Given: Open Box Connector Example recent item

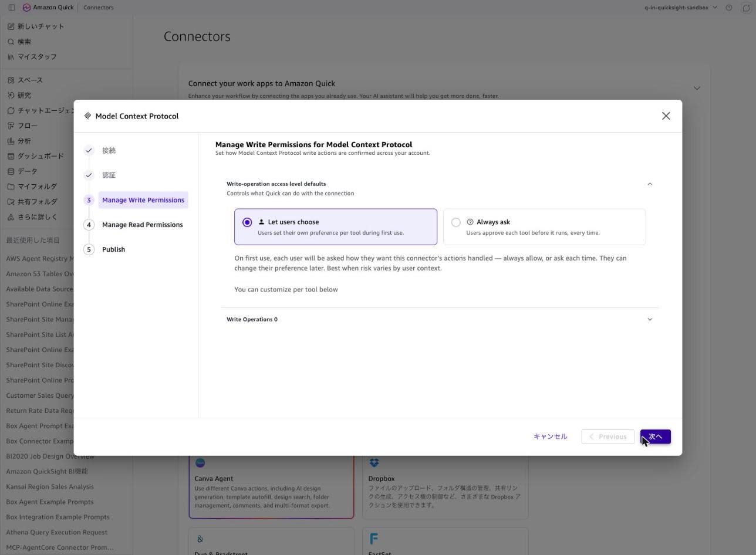Looking at the screenshot, I should [40, 441].
